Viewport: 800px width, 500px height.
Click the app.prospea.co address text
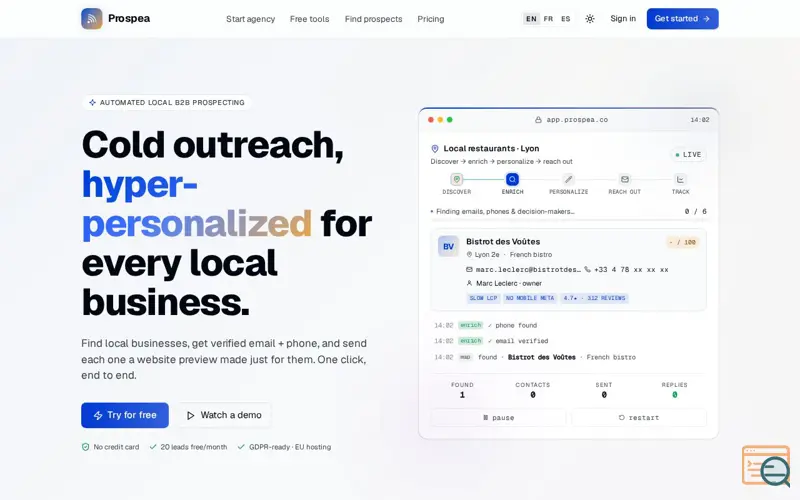click(x=577, y=120)
